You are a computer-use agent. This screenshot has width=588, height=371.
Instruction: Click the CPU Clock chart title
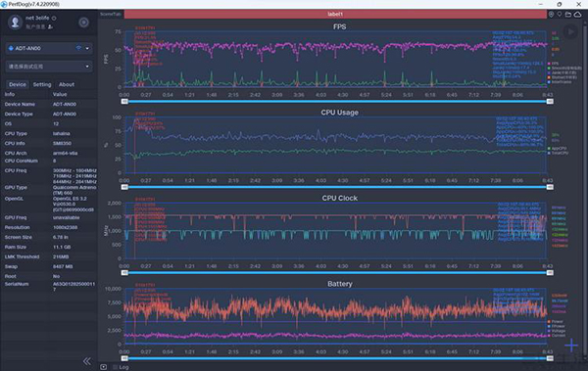click(339, 198)
